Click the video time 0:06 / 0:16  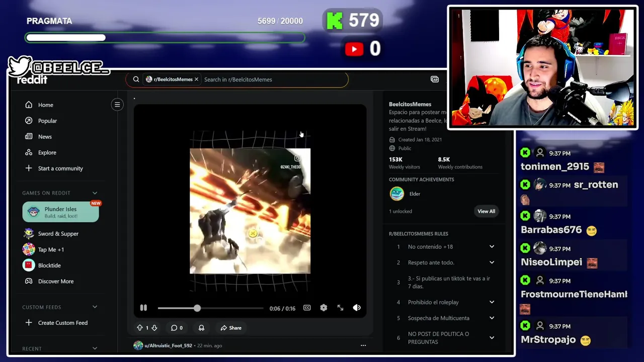click(282, 308)
